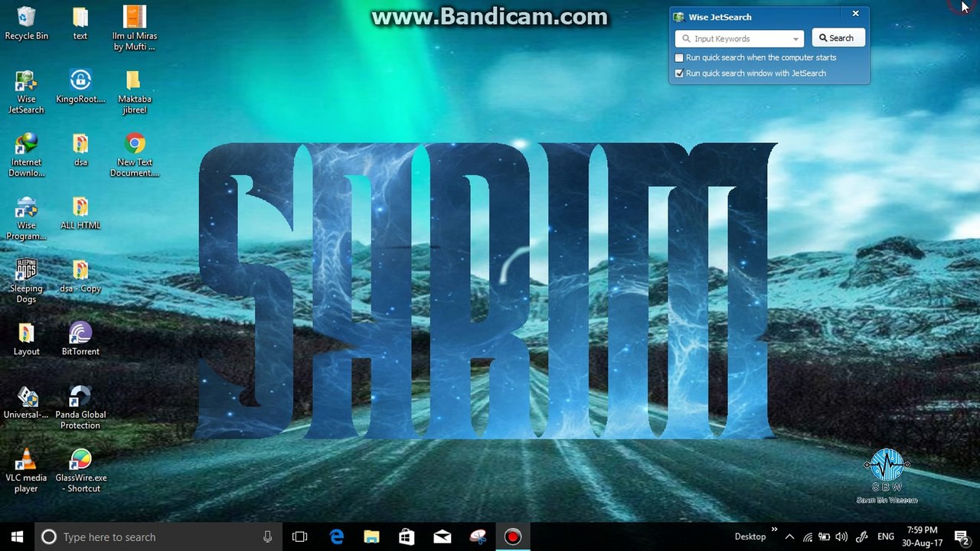The width and height of the screenshot is (980, 551).
Task: Check the battery status tray icon
Action: point(825,536)
